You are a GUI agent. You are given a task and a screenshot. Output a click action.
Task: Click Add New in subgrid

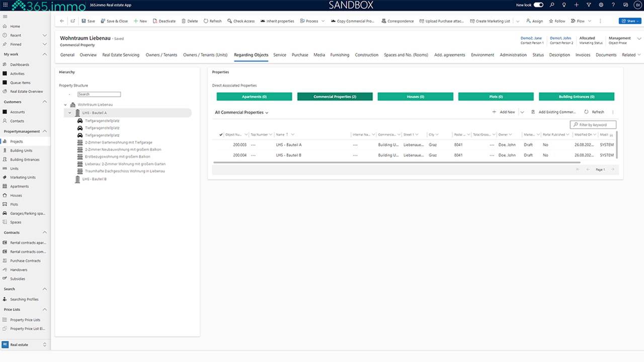tap(504, 112)
